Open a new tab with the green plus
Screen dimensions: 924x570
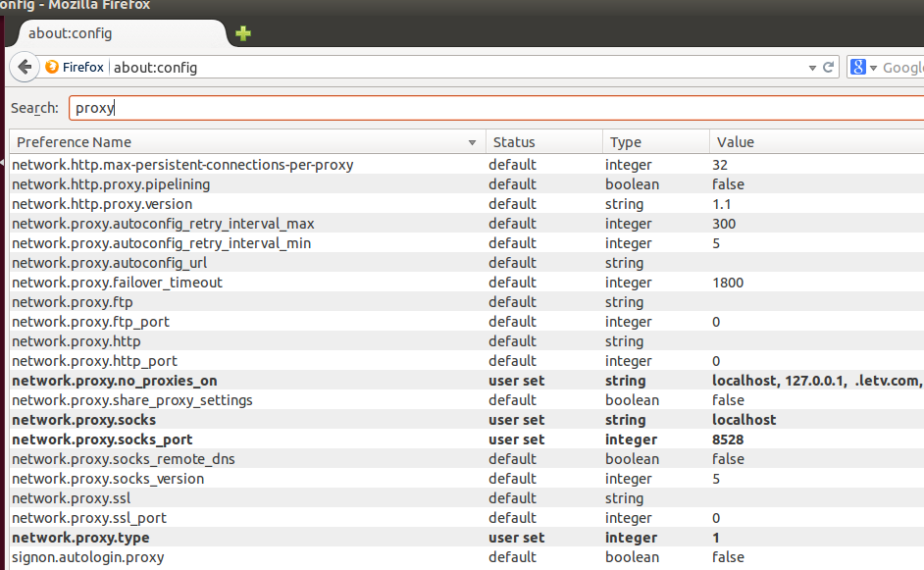[243, 33]
